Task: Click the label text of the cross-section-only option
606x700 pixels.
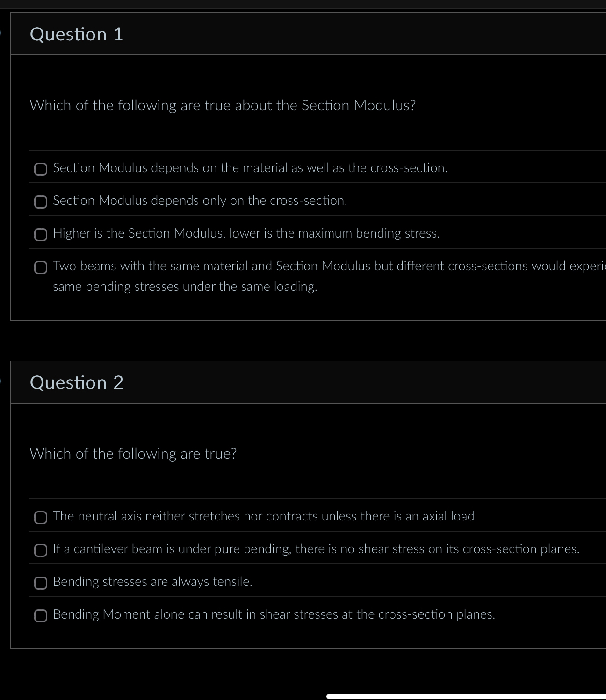Action: (200, 201)
